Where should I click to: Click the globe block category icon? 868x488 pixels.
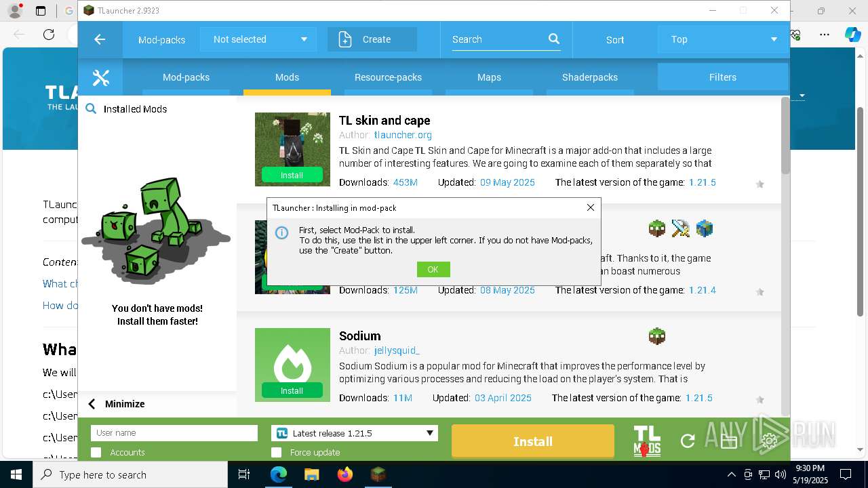705,228
